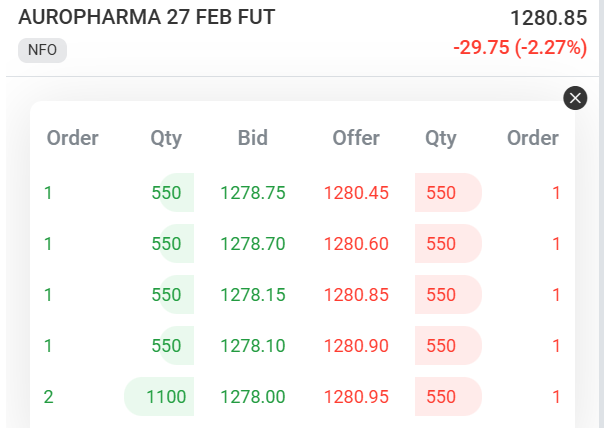Click the last traded price 1280.85

[548, 18]
